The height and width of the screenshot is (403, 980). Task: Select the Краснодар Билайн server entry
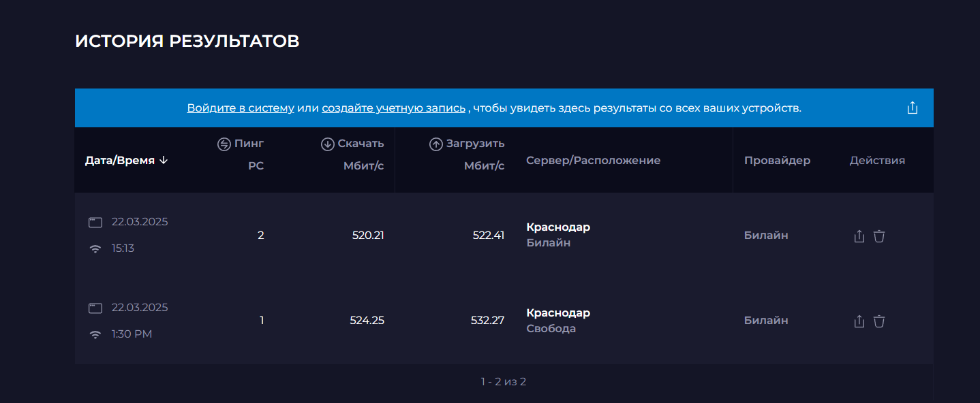tap(558, 235)
